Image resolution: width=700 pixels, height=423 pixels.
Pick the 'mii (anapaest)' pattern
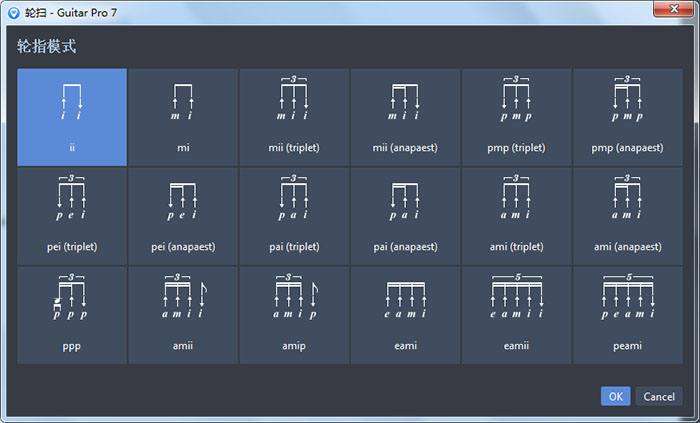click(405, 116)
